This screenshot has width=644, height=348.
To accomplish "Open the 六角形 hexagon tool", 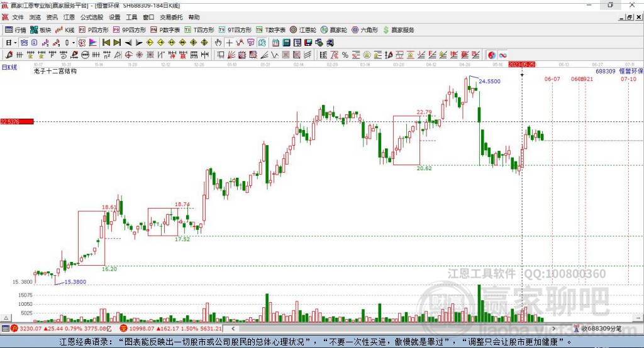I will pos(365,30).
